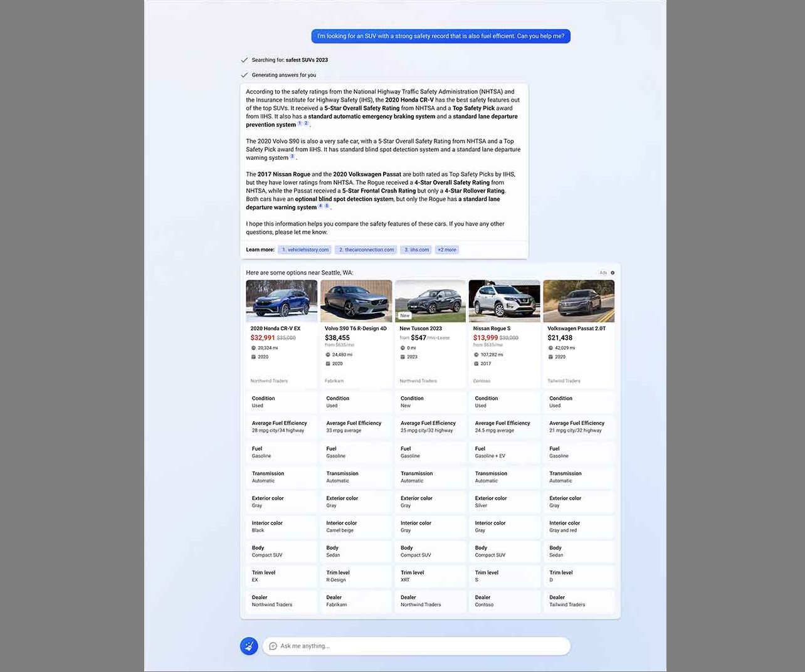Open the white Nissan Rogue photo
Viewport: 805px width, 672px height.
coord(505,301)
